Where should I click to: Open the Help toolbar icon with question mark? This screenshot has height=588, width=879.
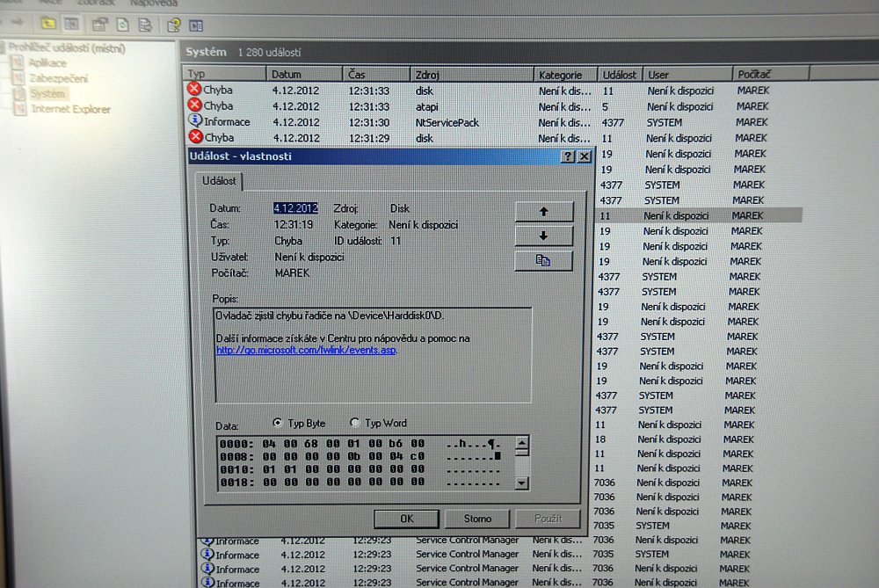pos(173,25)
